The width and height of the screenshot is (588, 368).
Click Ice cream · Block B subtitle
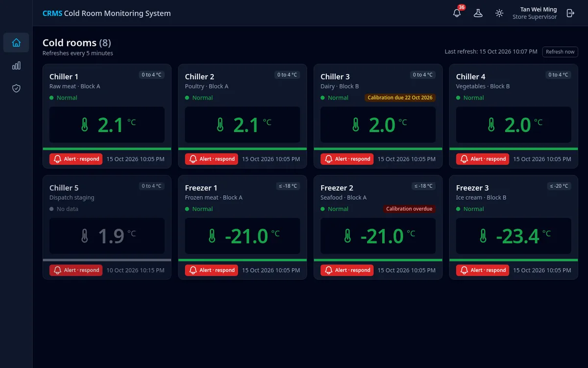coord(481,198)
